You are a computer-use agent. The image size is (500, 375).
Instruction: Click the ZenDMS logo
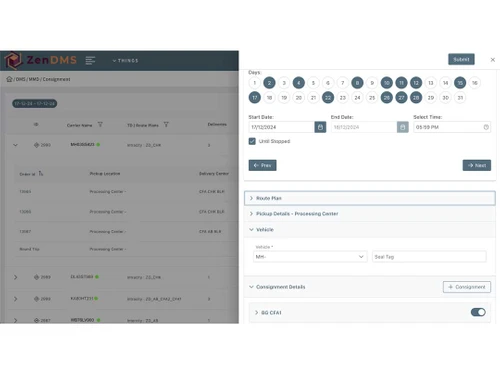(x=41, y=60)
